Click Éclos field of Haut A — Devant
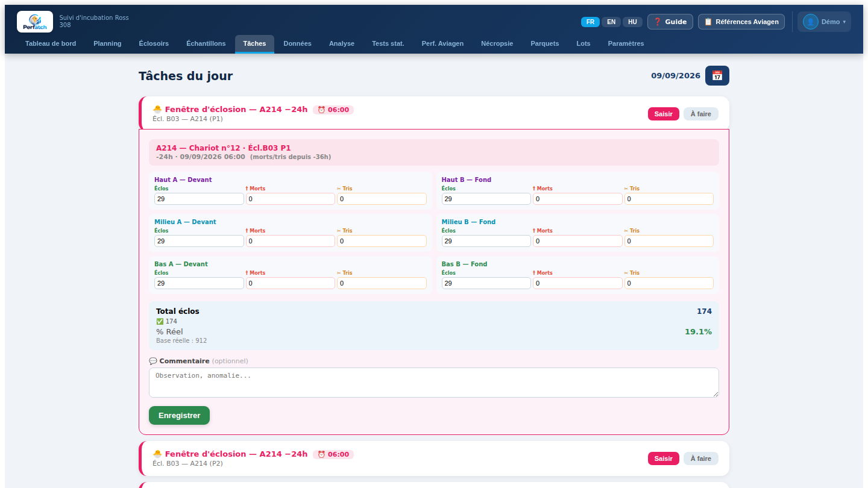Image resolution: width=868 pixels, height=488 pixels. [199, 199]
